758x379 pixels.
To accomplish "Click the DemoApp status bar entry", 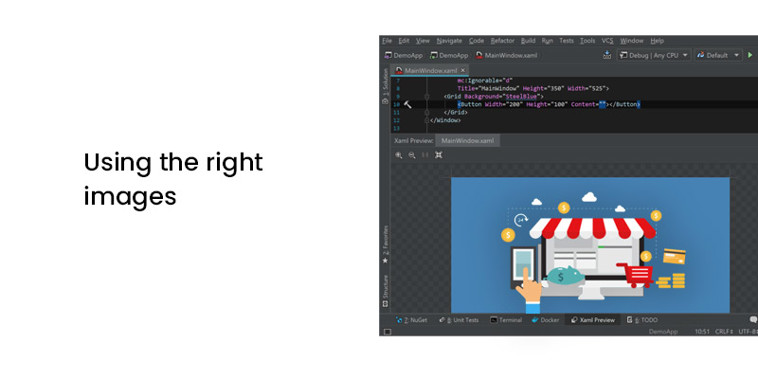I will point(663,332).
